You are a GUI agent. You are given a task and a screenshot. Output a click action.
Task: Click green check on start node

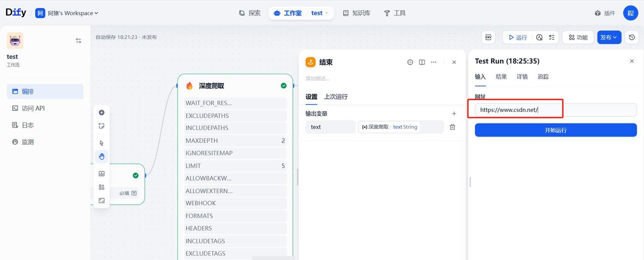[x=135, y=175]
